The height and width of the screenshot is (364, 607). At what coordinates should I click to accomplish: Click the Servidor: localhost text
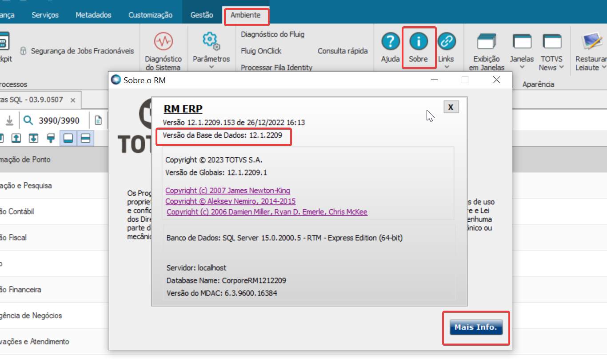click(x=196, y=268)
